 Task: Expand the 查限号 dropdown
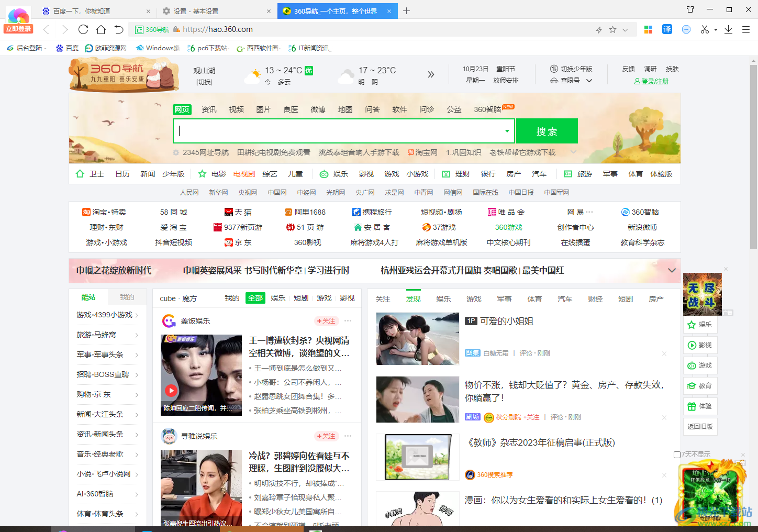point(589,81)
